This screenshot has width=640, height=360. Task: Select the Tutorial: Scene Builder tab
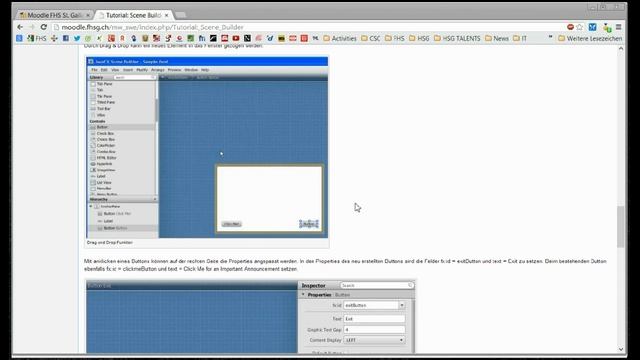click(x=133, y=15)
